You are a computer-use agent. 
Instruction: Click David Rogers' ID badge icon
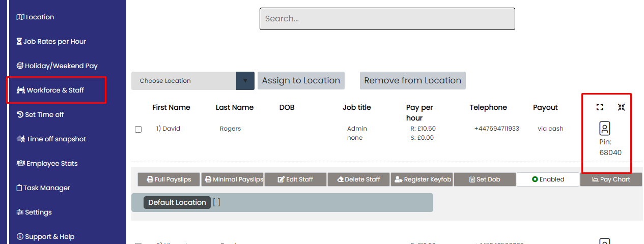click(604, 128)
